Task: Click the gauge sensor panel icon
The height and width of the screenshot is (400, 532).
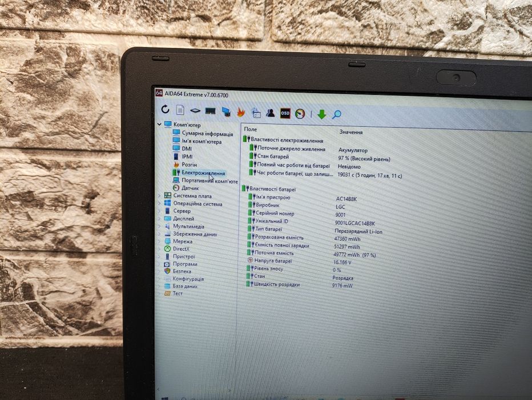Action: pyautogui.click(x=300, y=114)
